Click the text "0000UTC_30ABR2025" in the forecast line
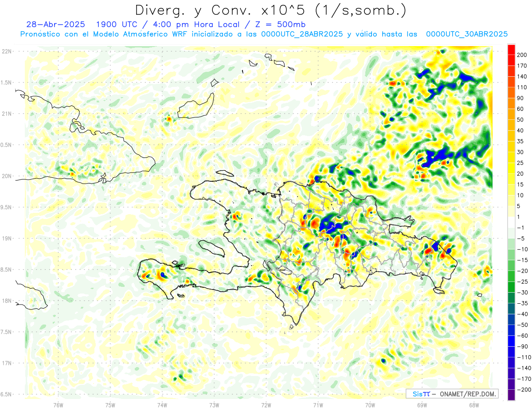Screen dimensions: 532x411 [x=467, y=34]
